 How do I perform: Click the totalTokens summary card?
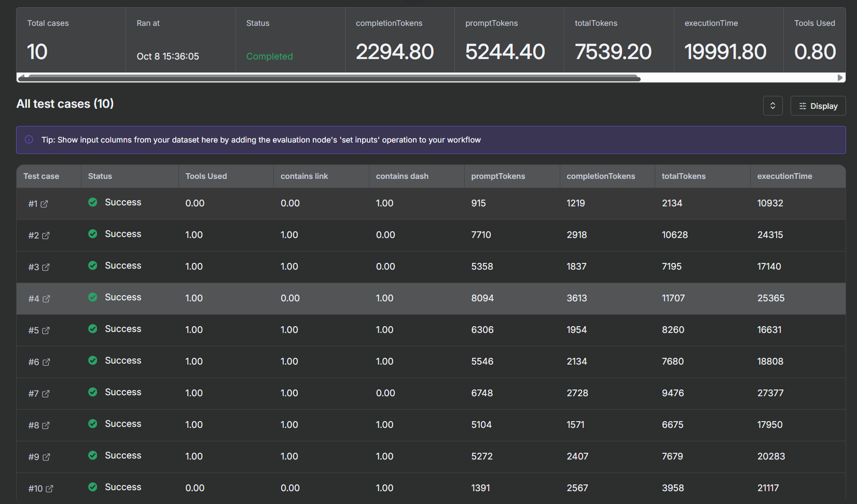pyautogui.click(x=618, y=40)
